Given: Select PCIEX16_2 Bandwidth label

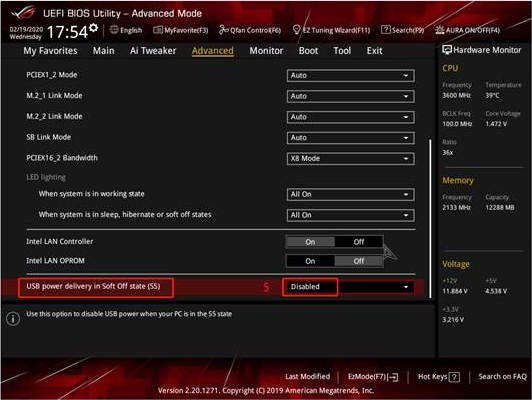Looking at the screenshot, I should click(x=62, y=158).
